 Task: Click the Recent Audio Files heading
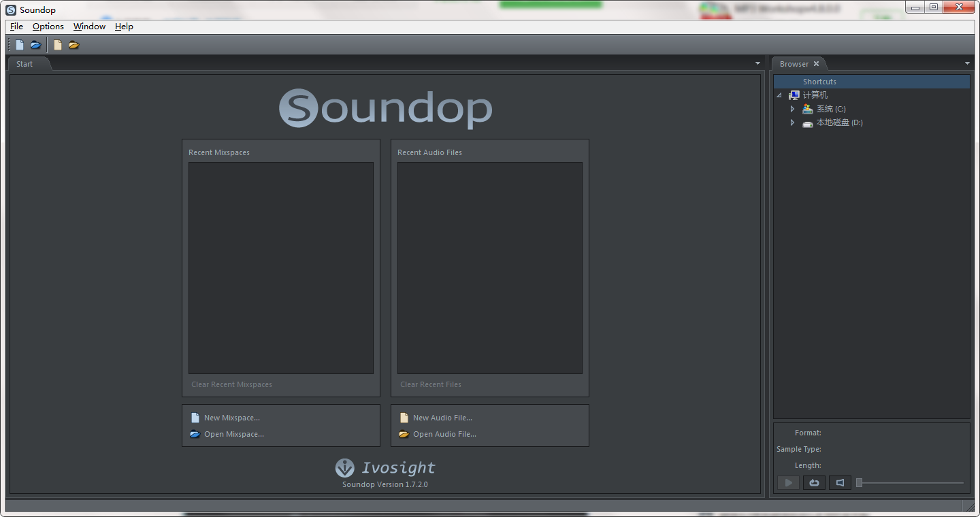click(429, 152)
